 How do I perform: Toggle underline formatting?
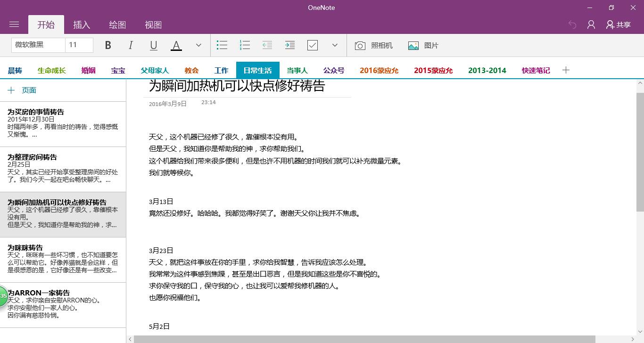tap(153, 45)
